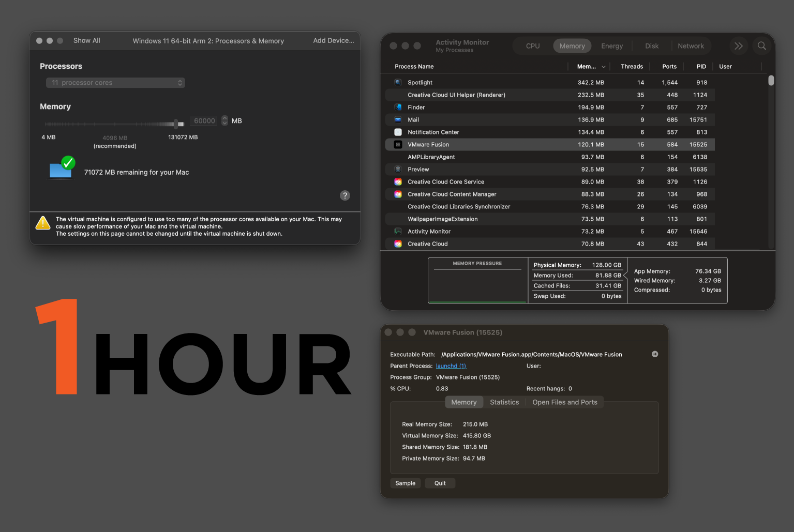Screen dimensions: 794x532
Task: Click the memory slider handle
Action: [176, 124]
